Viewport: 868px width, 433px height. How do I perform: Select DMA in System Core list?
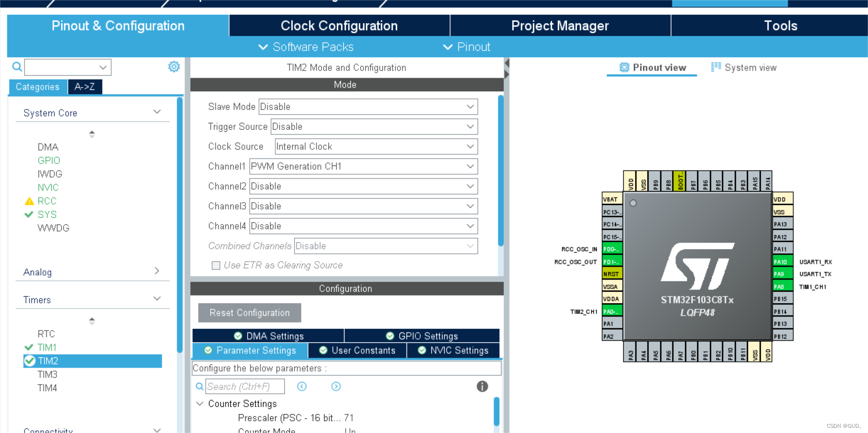pyautogui.click(x=48, y=147)
